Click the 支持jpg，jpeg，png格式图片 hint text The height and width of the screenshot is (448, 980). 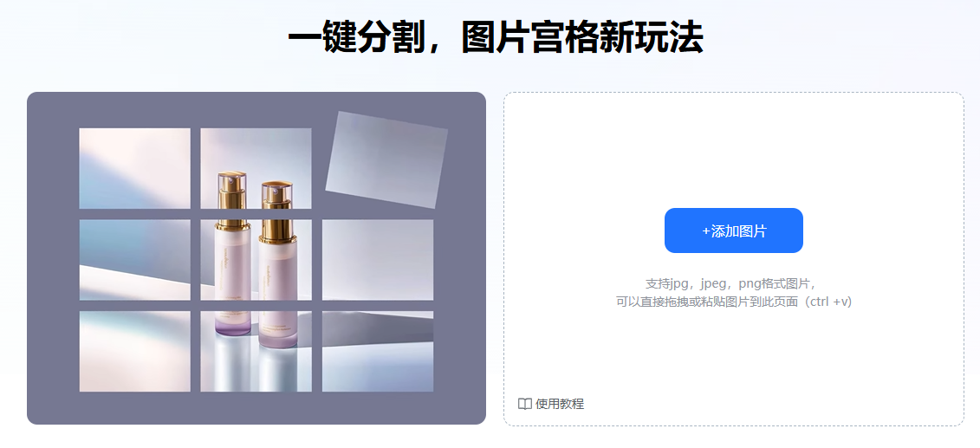[731, 283]
